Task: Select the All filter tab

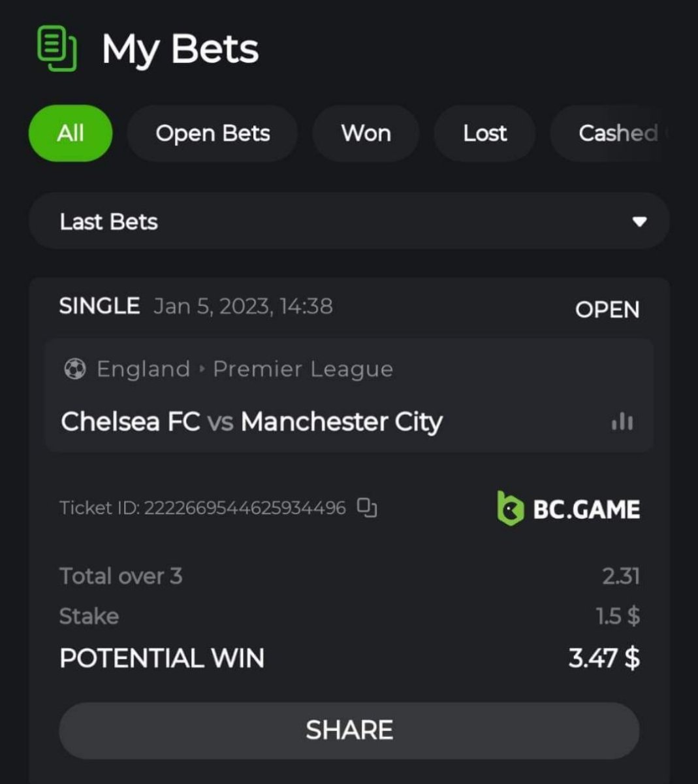Action: coord(71,133)
